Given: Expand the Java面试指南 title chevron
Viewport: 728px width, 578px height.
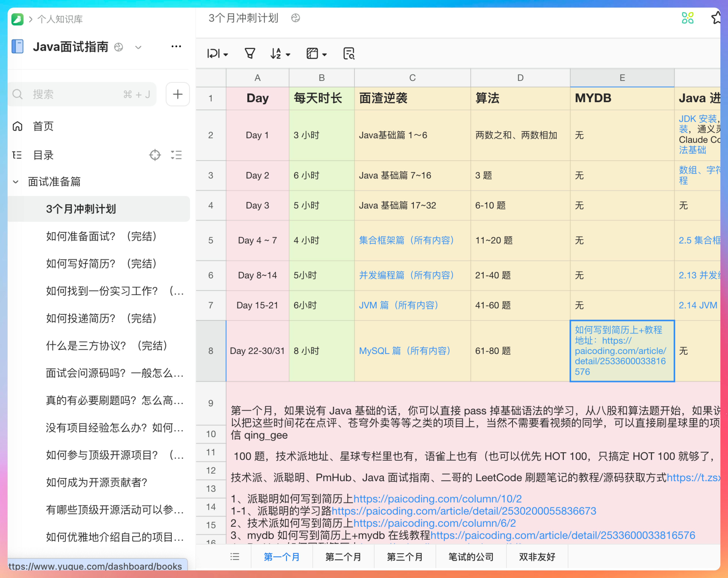Looking at the screenshot, I should click(138, 47).
